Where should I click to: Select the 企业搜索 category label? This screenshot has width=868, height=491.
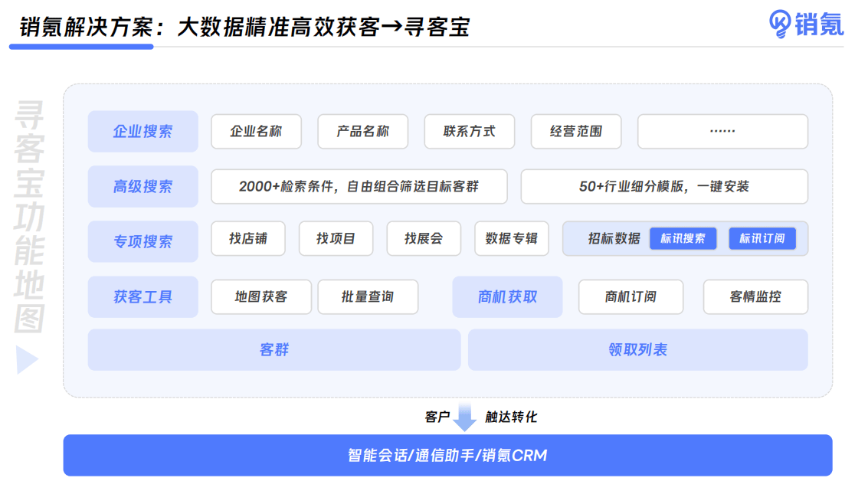click(142, 131)
